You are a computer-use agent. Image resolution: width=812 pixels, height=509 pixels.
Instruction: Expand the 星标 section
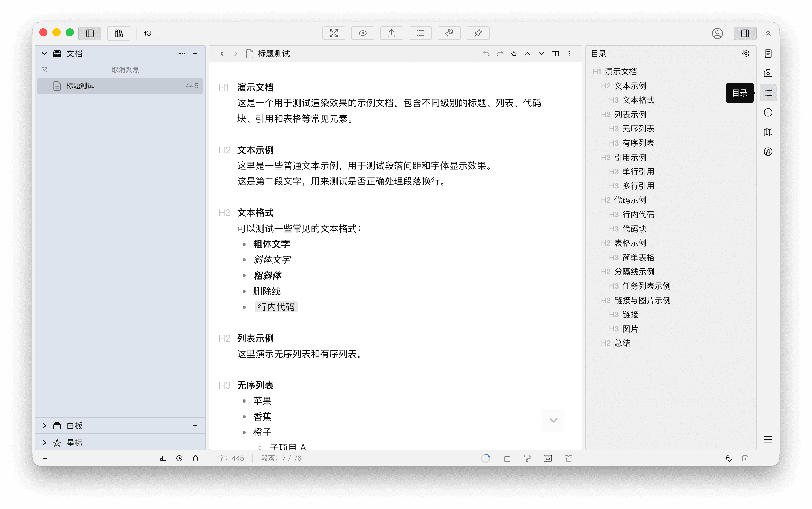(x=44, y=443)
